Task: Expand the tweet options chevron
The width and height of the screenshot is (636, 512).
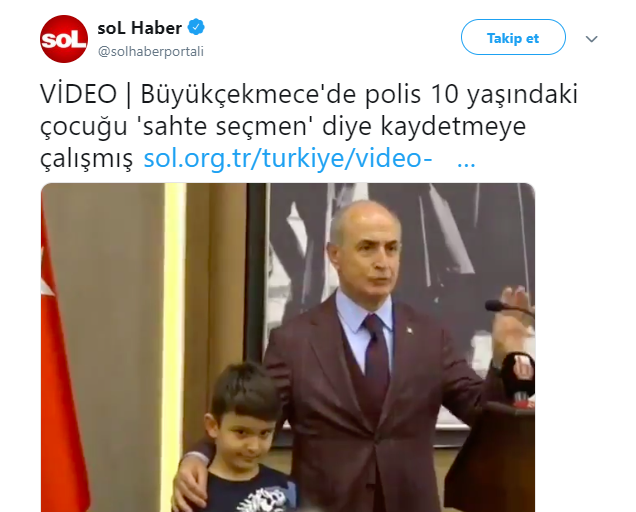Action: point(591,39)
